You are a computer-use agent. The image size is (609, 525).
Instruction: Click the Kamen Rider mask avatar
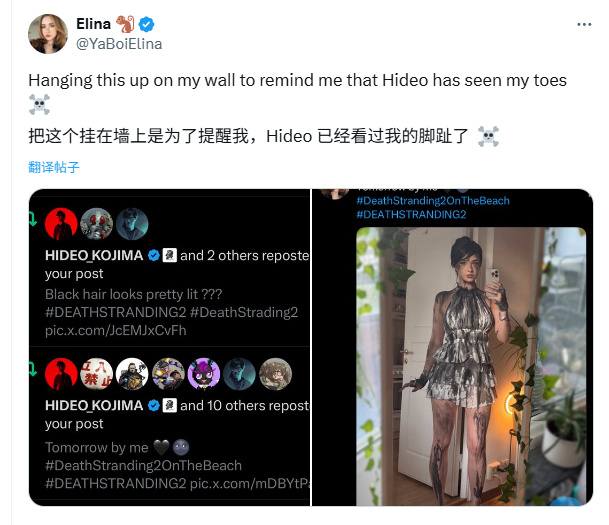(96, 224)
